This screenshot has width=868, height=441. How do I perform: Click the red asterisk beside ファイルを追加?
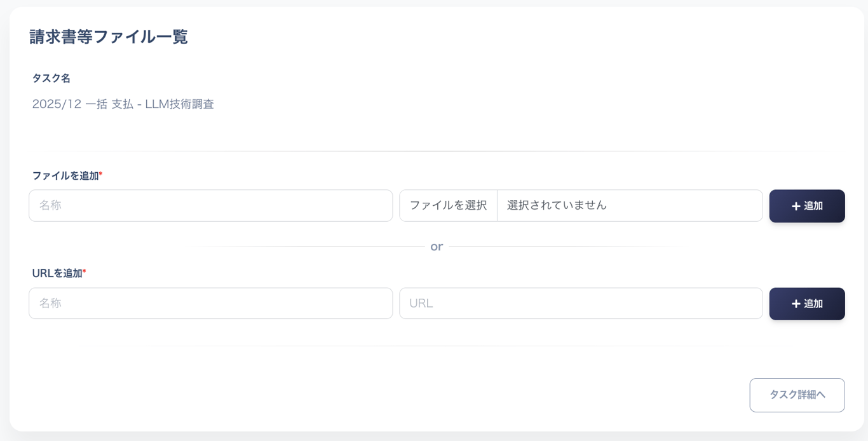(100, 174)
